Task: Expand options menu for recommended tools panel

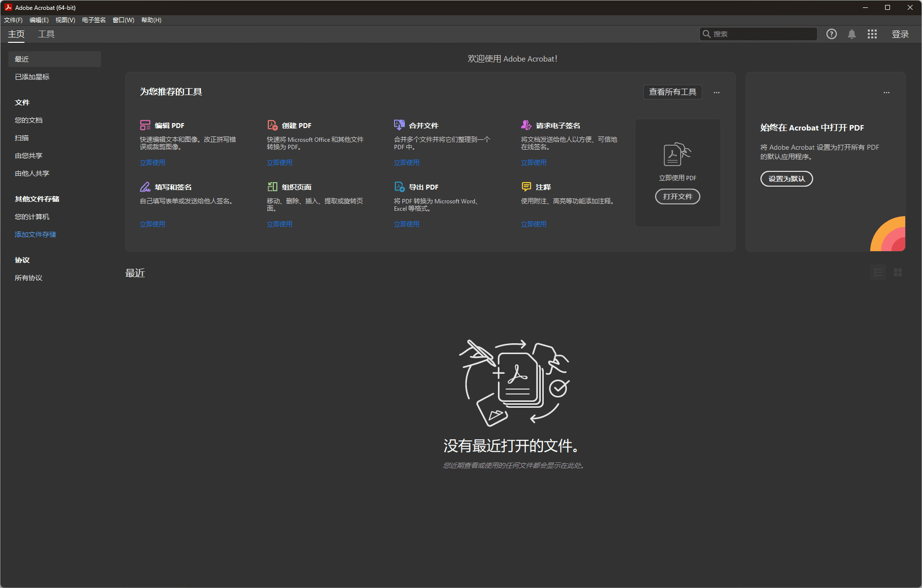Action: (x=717, y=92)
